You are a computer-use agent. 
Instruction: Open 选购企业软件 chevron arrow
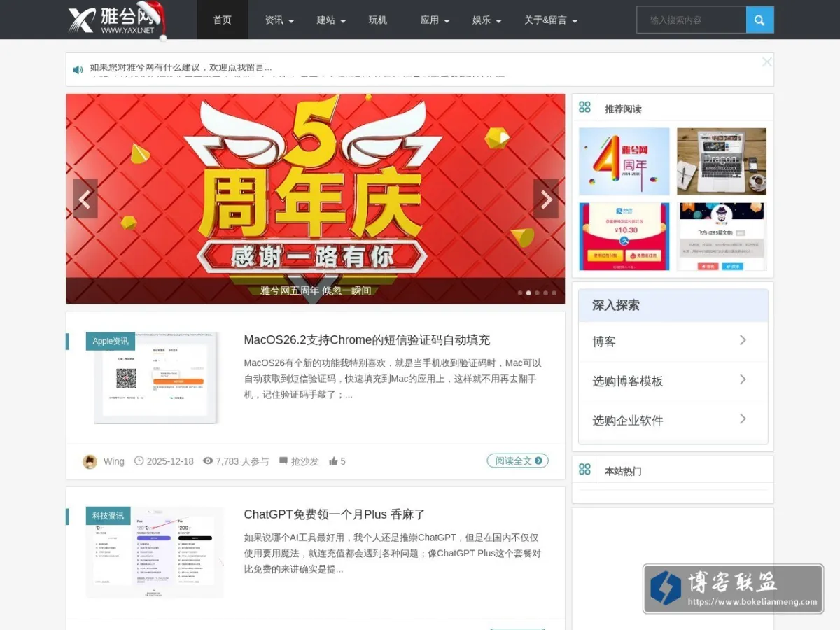click(x=743, y=419)
